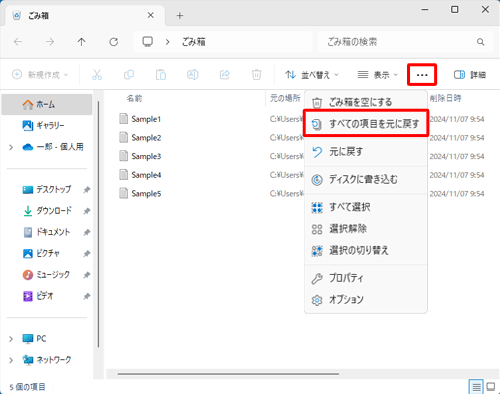
Task: Switch to details list view icon in status bar
Action: point(476,387)
